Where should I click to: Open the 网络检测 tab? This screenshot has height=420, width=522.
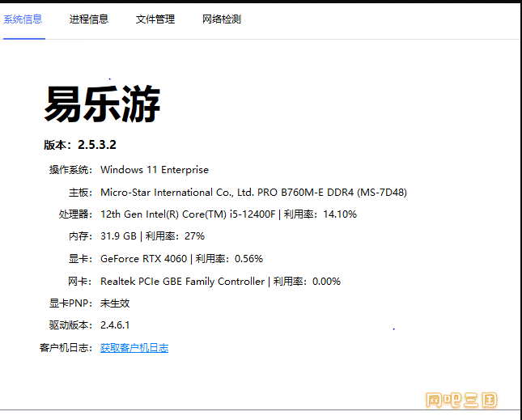(222, 19)
